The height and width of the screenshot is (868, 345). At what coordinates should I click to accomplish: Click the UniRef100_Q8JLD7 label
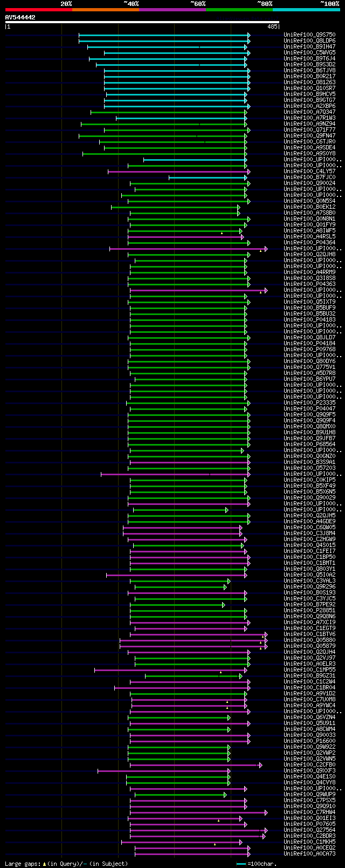pos(309,338)
